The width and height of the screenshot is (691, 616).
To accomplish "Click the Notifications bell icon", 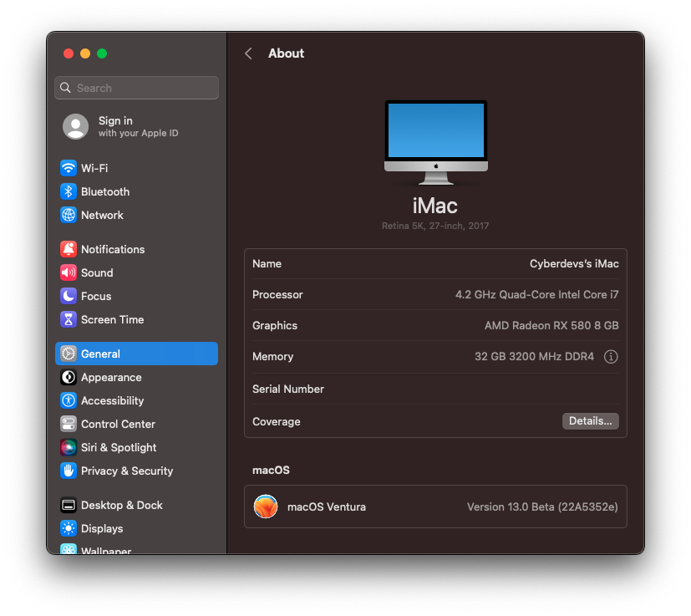I will [x=69, y=249].
